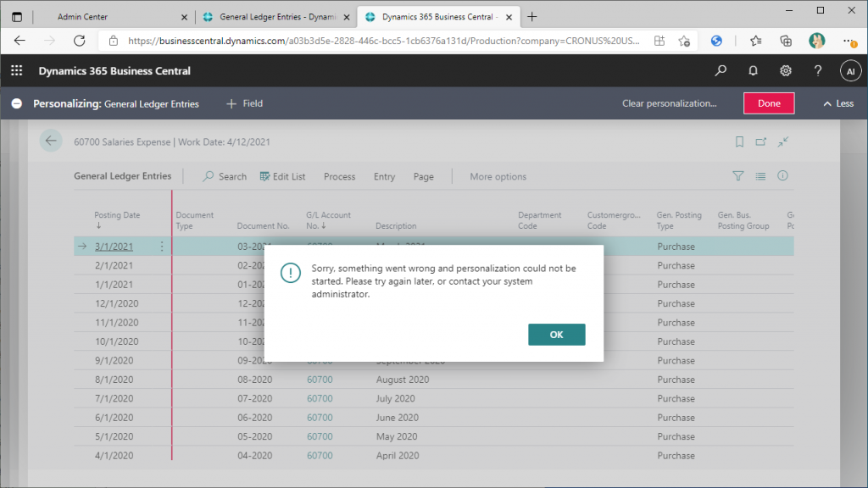Open the Entry menu
The image size is (868, 488).
coord(384,176)
